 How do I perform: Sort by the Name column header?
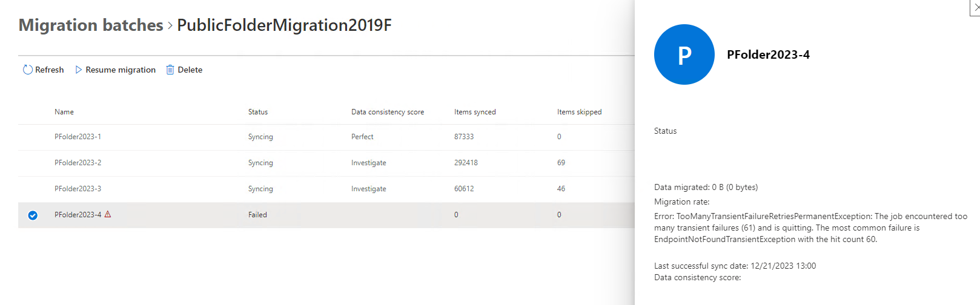point(64,112)
